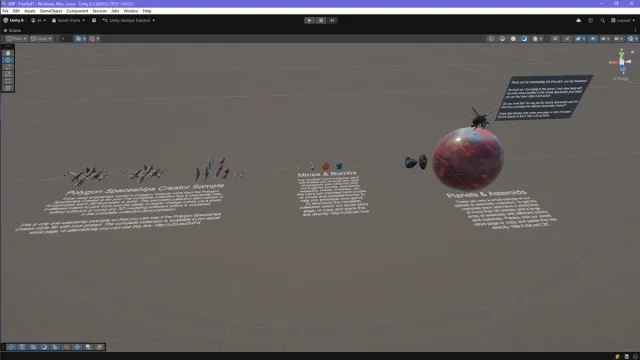Select the blue asteroid beside the planet
The height and width of the screenshot is (360, 640).
(411, 162)
